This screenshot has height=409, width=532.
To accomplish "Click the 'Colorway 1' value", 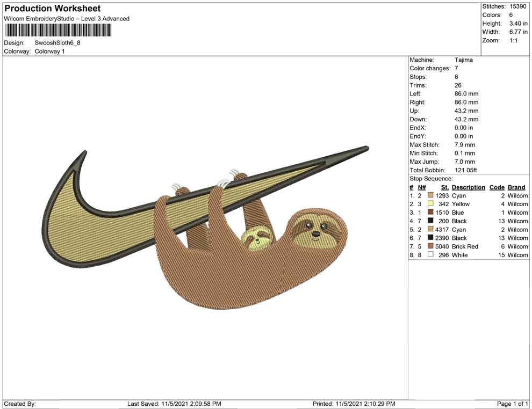I will point(50,51).
